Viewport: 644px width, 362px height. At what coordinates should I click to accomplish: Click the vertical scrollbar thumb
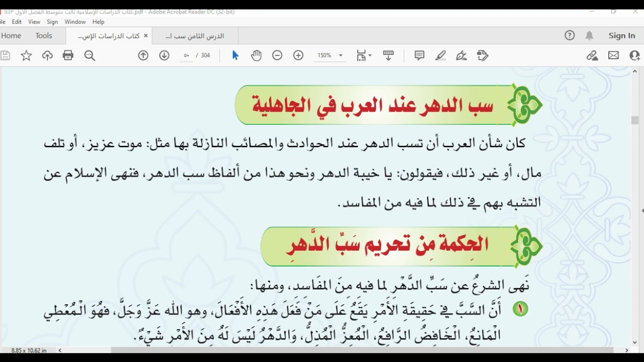(x=634, y=120)
